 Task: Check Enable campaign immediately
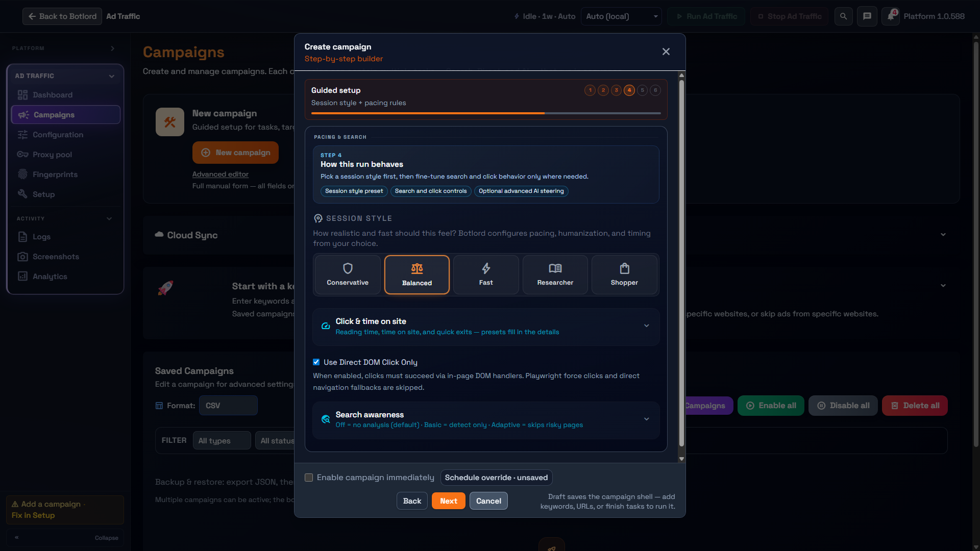[309, 478]
